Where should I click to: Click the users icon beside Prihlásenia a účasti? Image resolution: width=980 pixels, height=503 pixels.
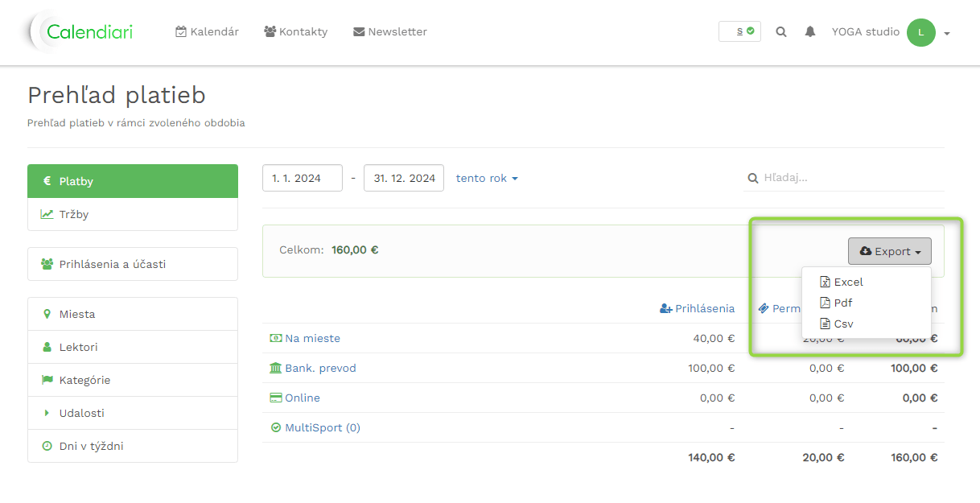[x=47, y=264]
